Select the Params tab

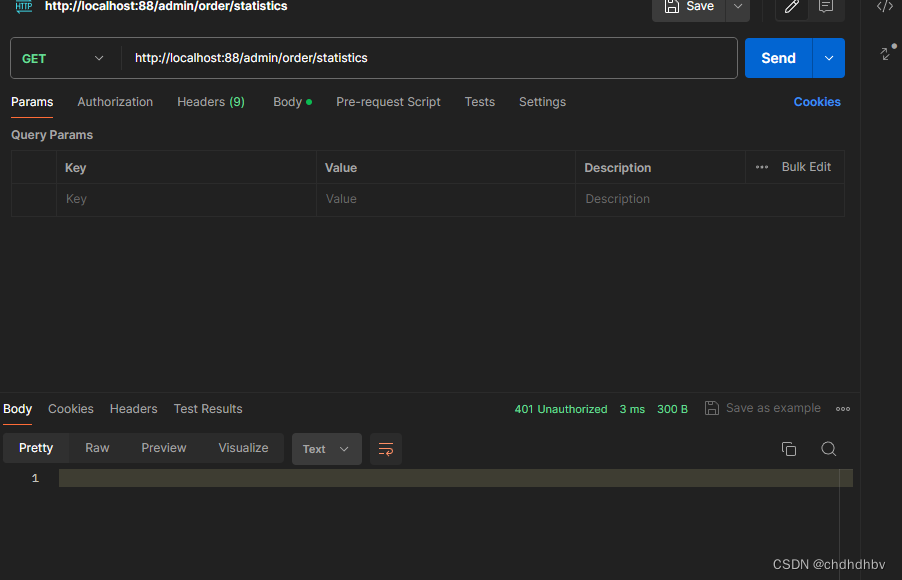pos(32,102)
